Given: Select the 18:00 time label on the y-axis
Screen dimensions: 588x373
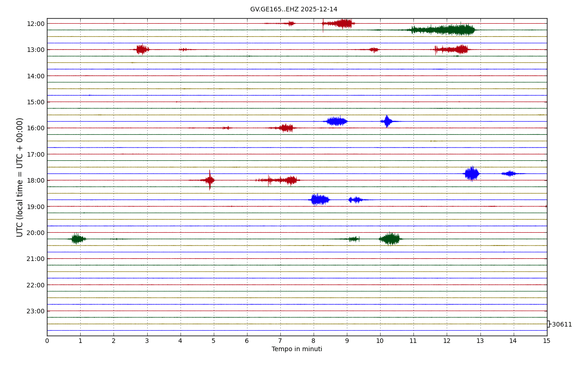Looking at the screenshot, I should click(36, 180).
